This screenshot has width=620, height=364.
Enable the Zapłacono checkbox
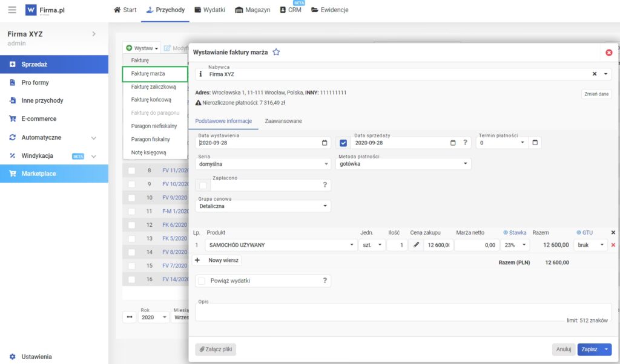[203, 185]
